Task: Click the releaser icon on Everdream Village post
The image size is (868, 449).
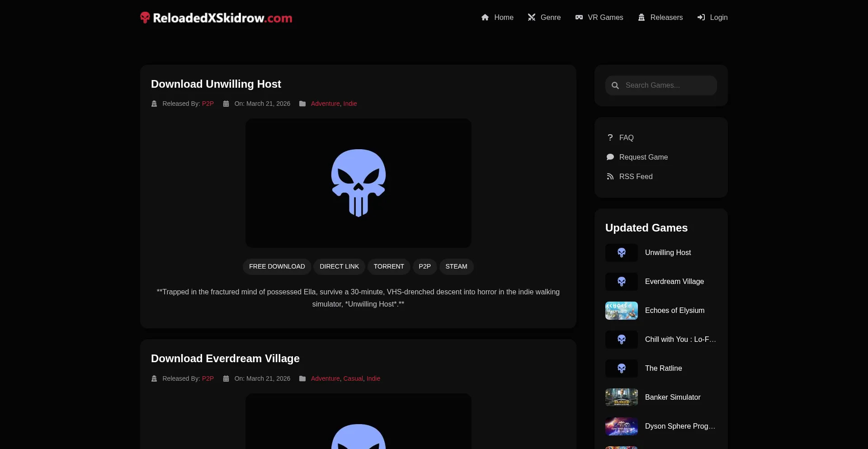Action: [154, 378]
